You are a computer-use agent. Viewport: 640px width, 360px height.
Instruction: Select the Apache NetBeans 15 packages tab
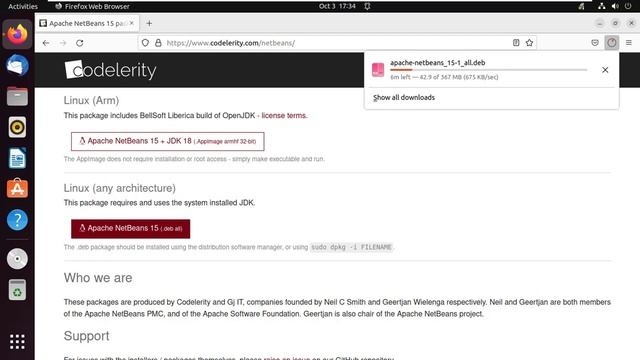point(87,23)
